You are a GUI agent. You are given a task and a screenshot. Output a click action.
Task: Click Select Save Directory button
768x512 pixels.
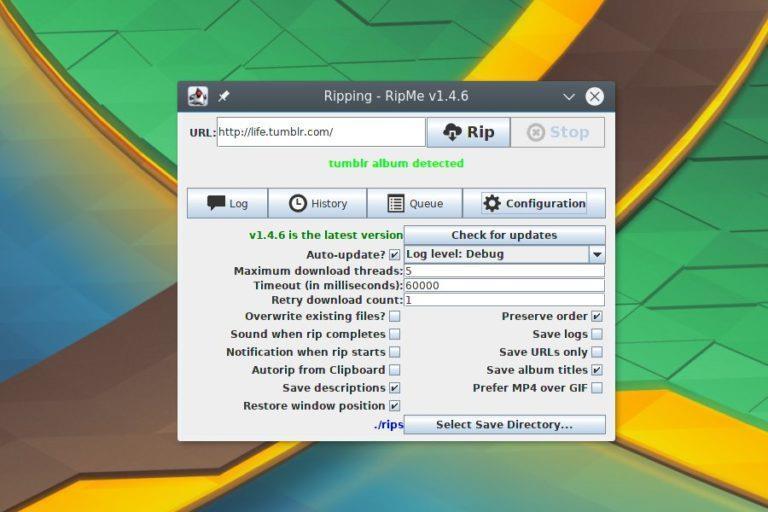(504, 425)
